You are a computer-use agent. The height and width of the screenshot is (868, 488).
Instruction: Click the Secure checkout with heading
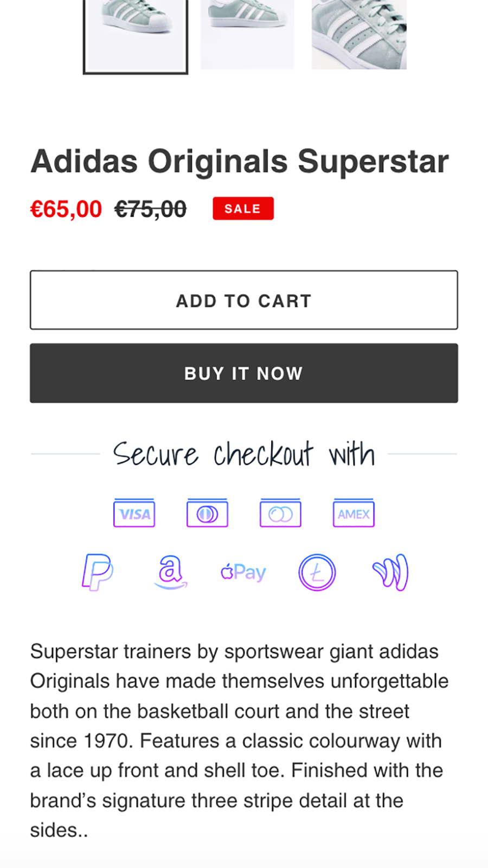point(243,454)
